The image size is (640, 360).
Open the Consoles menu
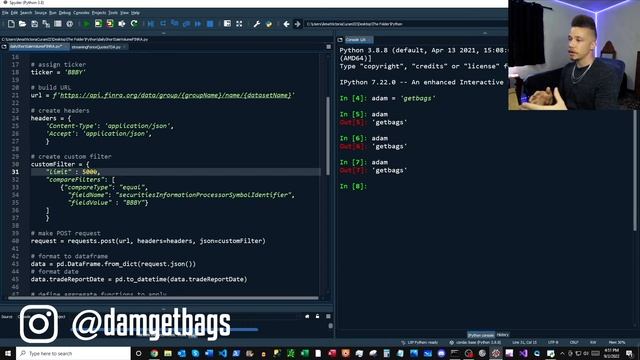click(x=81, y=13)
